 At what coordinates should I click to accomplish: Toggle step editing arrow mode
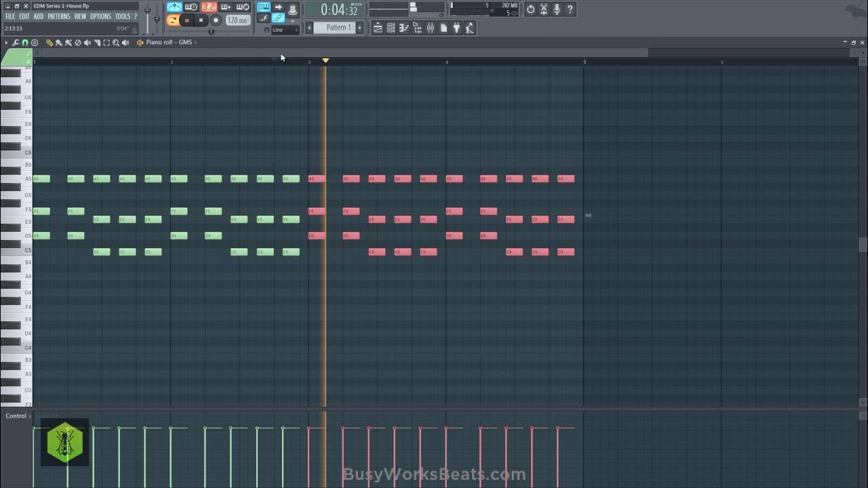pyautogui.click(x=278, y=7)
